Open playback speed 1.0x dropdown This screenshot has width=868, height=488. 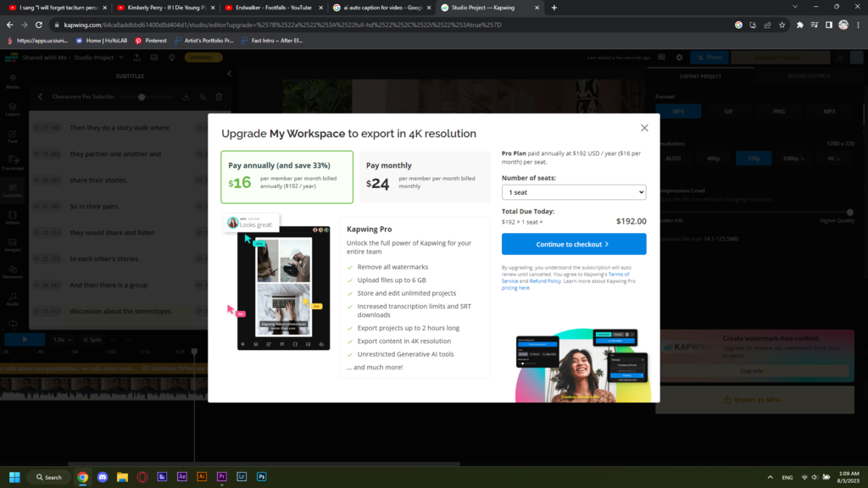(63, 340)
